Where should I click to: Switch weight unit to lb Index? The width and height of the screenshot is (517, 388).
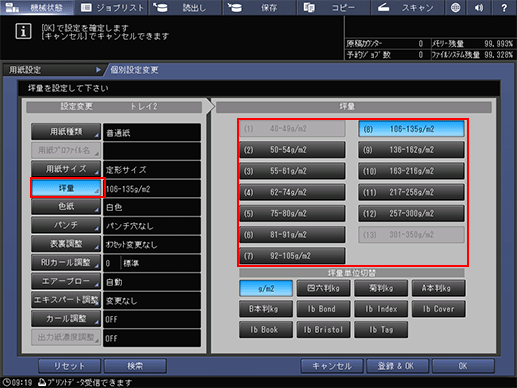(381, 309)
